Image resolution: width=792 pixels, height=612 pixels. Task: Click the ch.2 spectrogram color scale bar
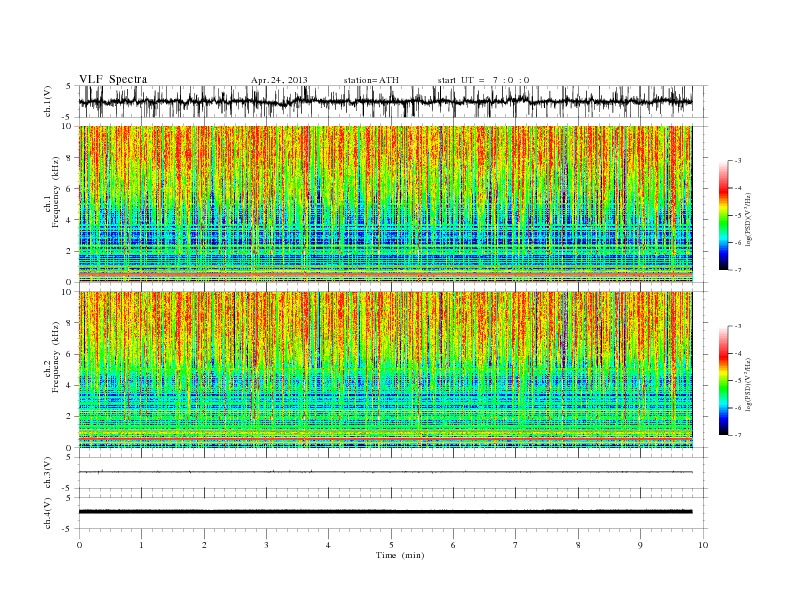[x=724, y=380]
